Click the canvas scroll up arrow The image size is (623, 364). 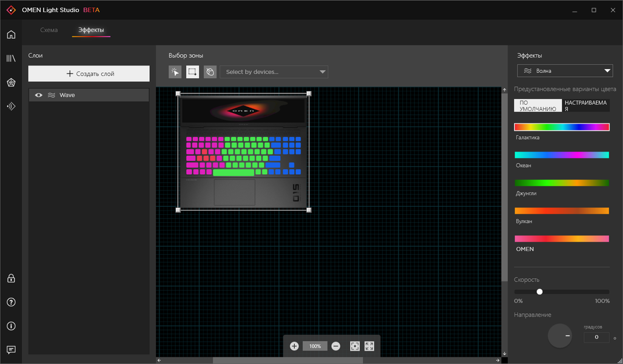click(505, 90)
